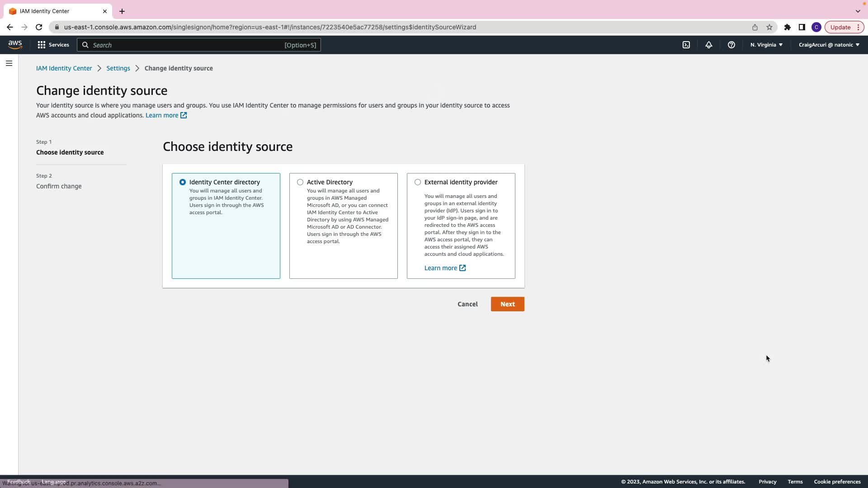Select Active Directory radio option
This screenshot has height=488, width=868.
click(300, 182)
